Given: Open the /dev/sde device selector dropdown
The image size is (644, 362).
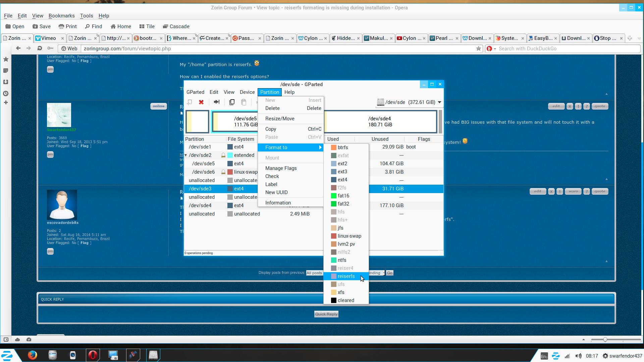Looking at the screenshot, I should click(x=409, y=102).
